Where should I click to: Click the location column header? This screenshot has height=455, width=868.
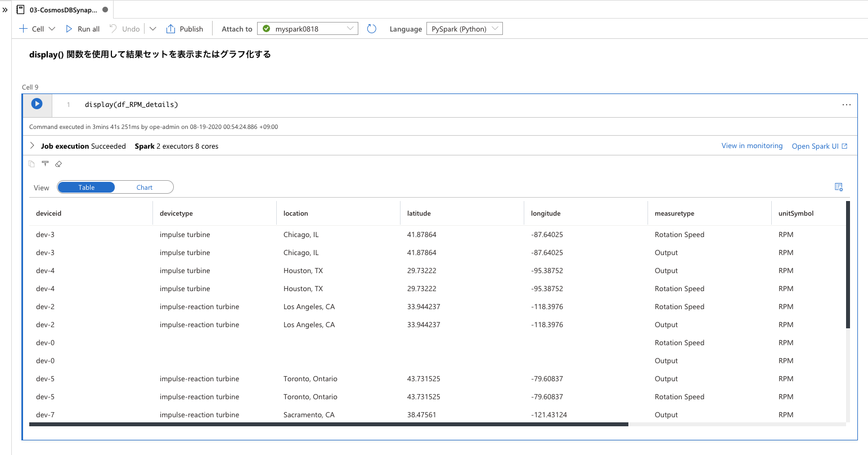[296, 213]
